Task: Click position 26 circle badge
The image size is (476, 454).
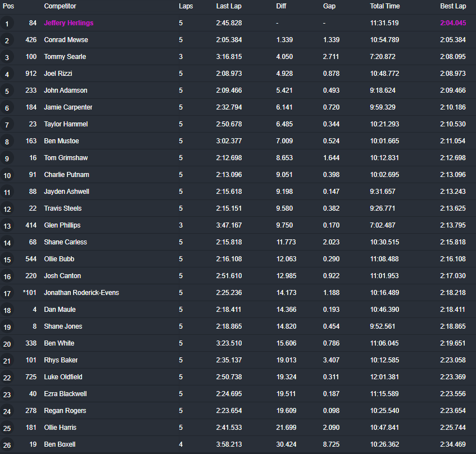Action: pos(7,445)
